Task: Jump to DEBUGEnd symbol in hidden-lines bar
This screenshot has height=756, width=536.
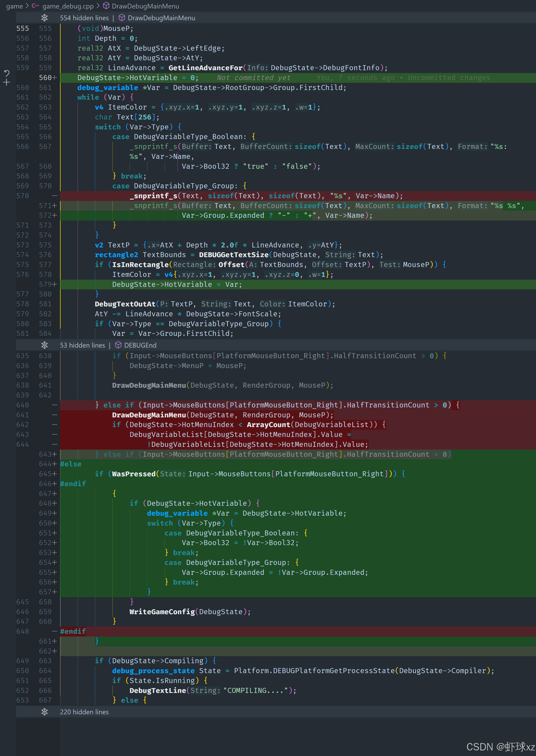Action: (140, 345)
